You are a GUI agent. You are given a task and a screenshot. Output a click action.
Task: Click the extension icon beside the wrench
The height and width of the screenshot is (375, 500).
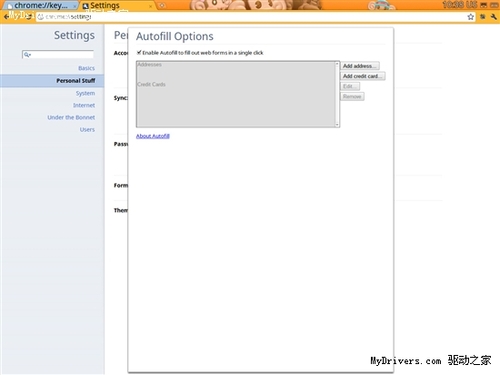click(482, 17)
